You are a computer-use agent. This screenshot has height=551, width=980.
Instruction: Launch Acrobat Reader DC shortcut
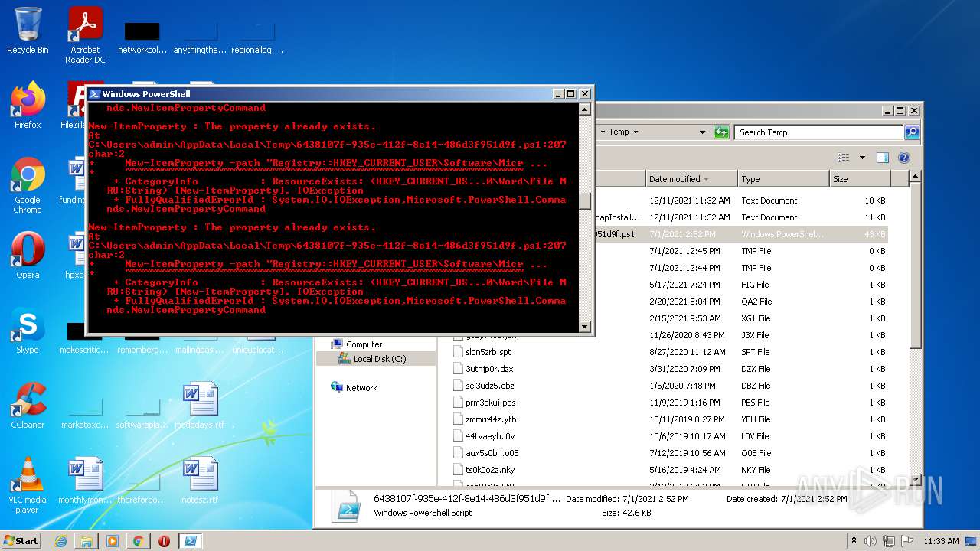tap(85, 35)
